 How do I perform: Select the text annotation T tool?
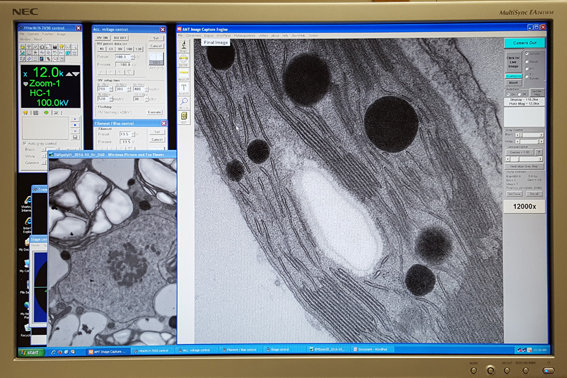[184, 88]
